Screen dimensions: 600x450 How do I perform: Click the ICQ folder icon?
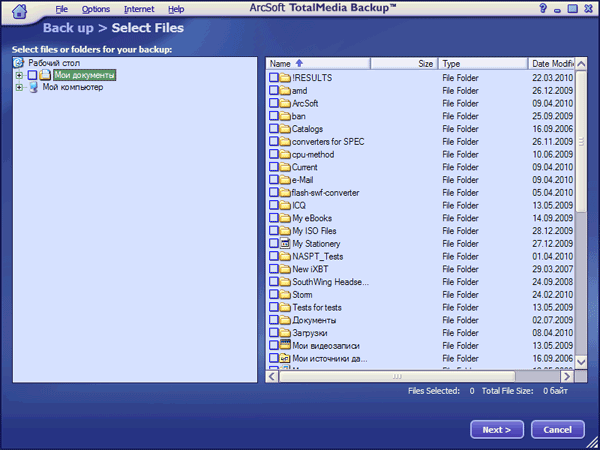click(x=285, y=205)
